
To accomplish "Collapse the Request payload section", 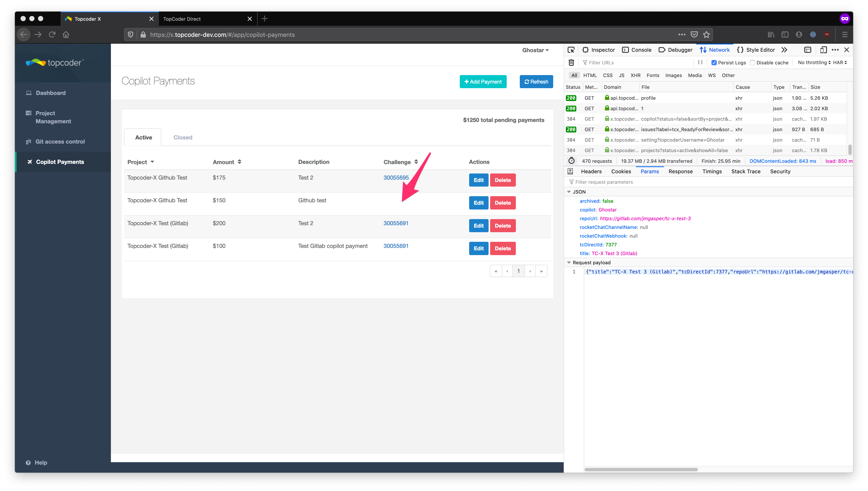I will tap(569, 262).
